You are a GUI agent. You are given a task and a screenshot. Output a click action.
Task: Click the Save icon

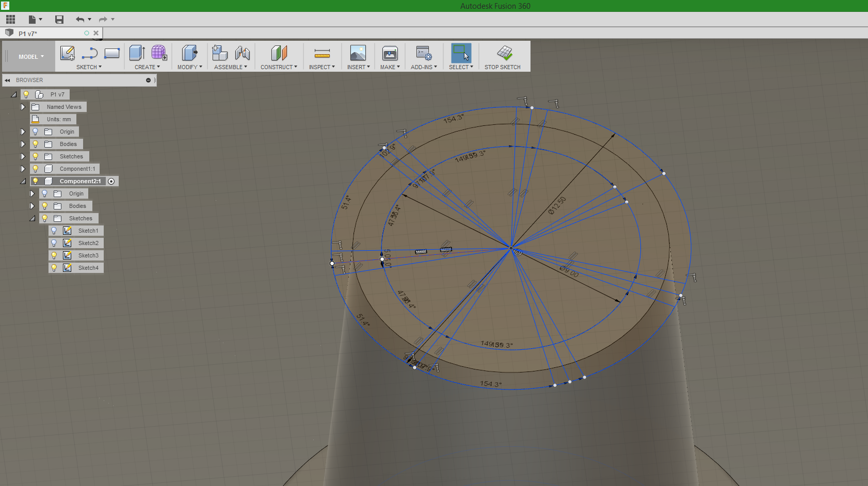[x=59, y=20]
